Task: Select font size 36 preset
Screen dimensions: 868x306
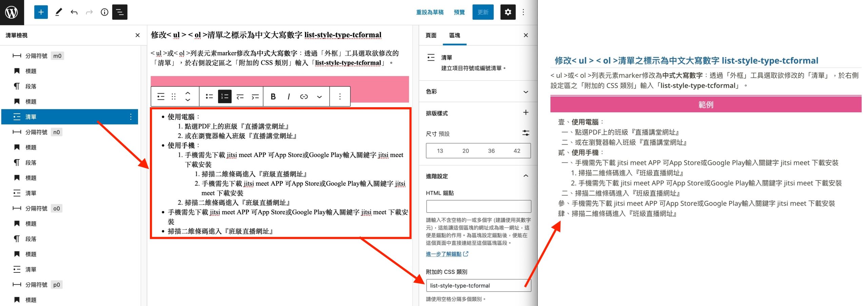Action: point(491,151)
